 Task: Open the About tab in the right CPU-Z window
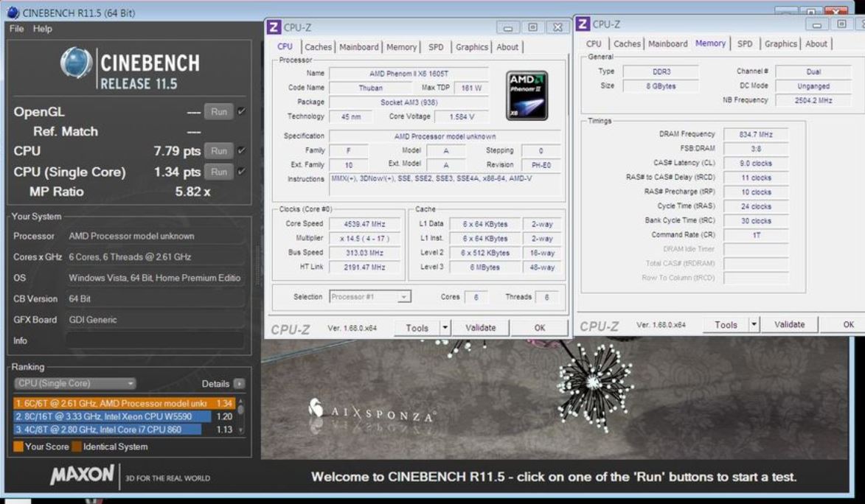(816, 43)
